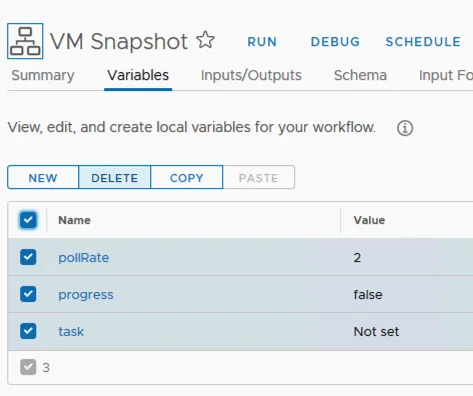Open the Inputs/Outputs tab
This screenshot has height=396, width=473.
click(x=251, y=75)
